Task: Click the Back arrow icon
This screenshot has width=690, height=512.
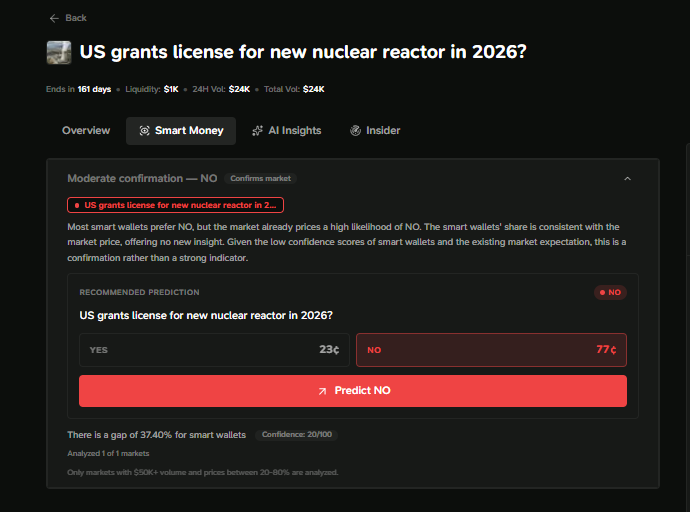Action: [54, 18]
